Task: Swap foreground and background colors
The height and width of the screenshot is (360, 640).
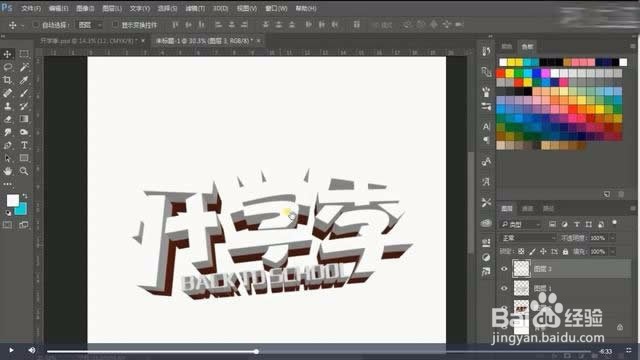Action: tap(25, 196)
